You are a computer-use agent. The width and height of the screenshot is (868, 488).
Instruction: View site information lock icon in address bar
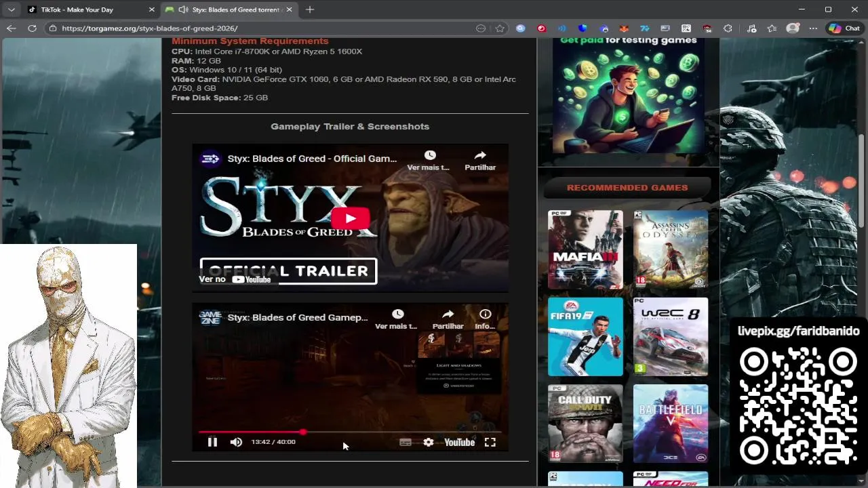53,28
